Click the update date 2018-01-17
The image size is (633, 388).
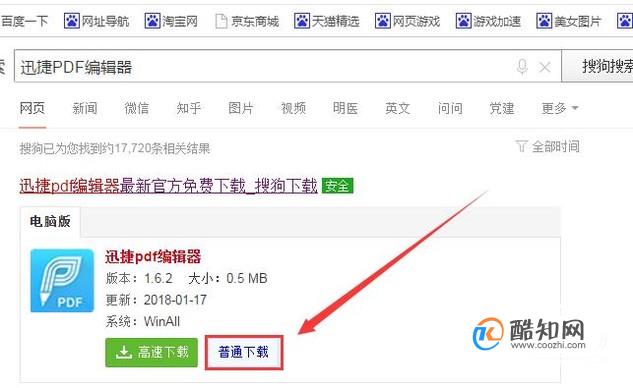click(175, 300)
